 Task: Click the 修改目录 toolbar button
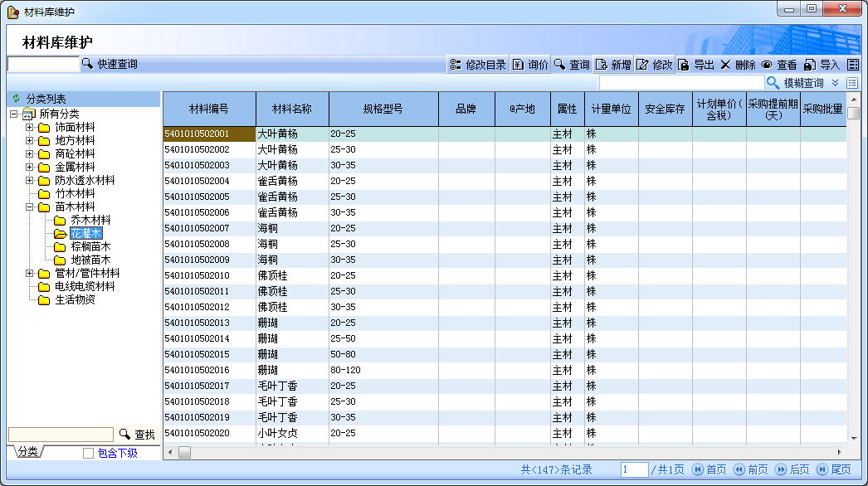pyautogui.click(x=477, y=65)
